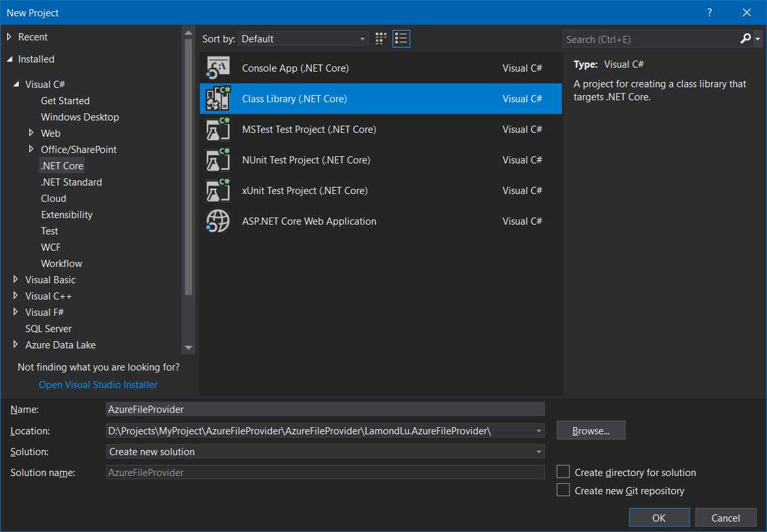The width and height of the screenshot is (767, 532).
Task: Select Extensibility category
Action: click(x=66, y=214)
